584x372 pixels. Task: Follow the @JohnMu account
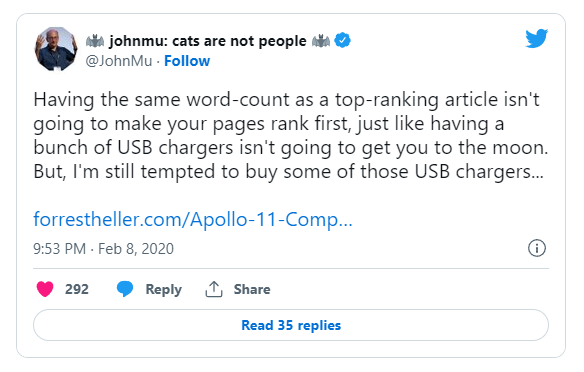pyautogui.click(x=187, y=61)
